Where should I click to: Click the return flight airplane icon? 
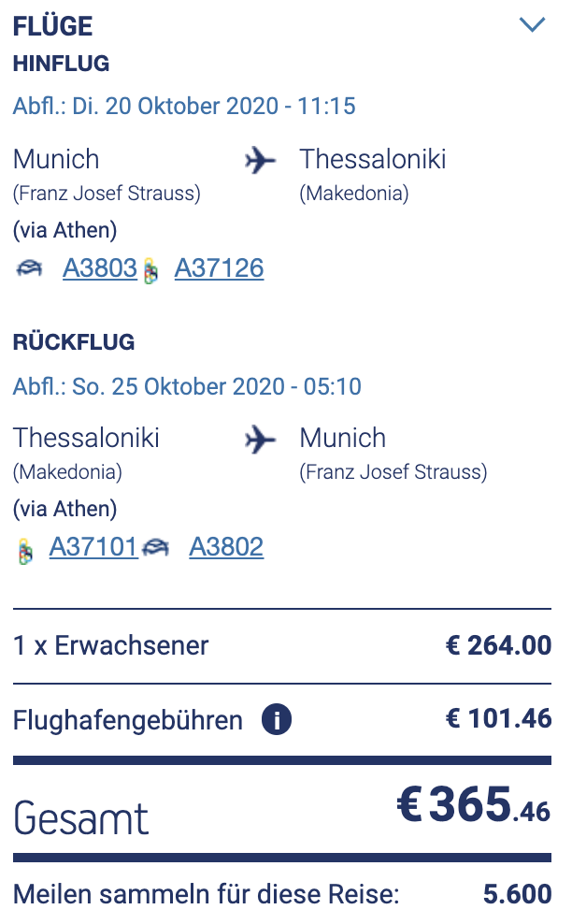tap(261, 440)
